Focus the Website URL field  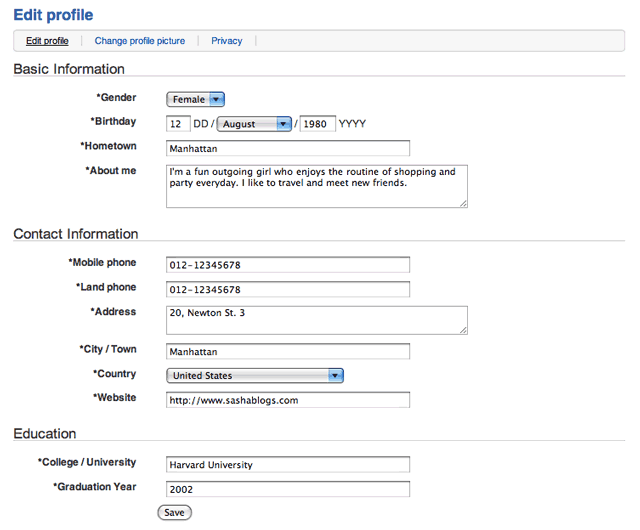pos(288,400)
